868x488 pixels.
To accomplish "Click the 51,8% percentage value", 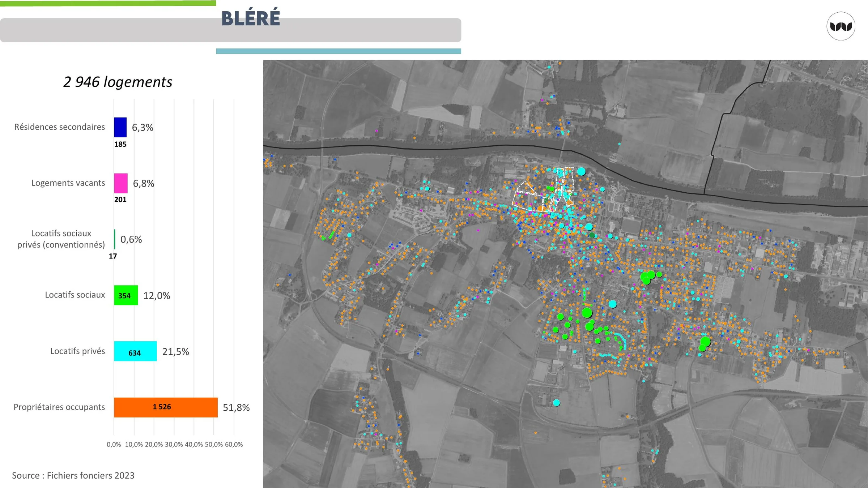I will click(236, 408).
